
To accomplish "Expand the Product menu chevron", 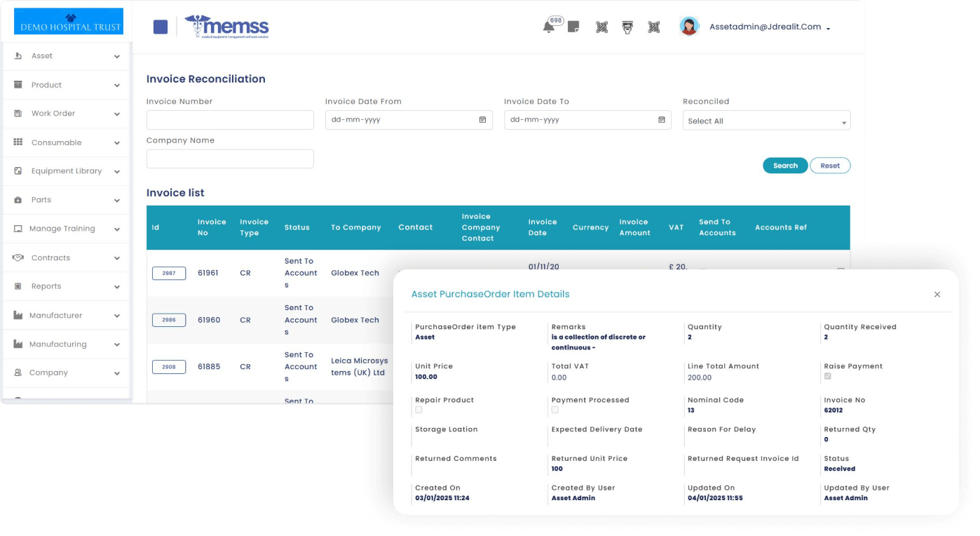I will click(117, 86).
